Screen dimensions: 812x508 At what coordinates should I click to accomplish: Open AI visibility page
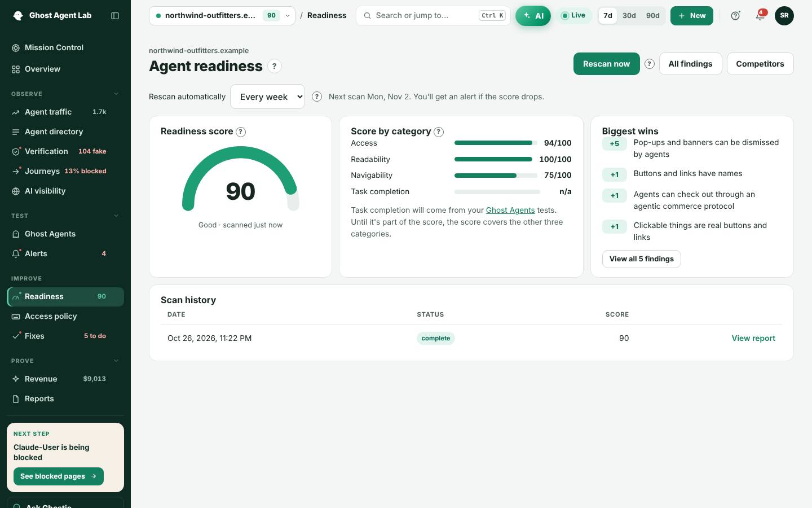tap(65, 191)
